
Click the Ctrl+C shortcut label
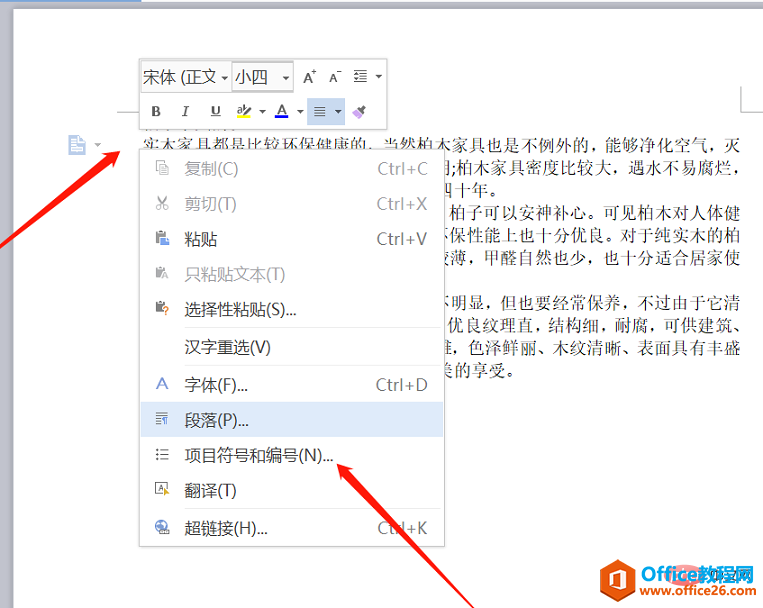point(402,169)
